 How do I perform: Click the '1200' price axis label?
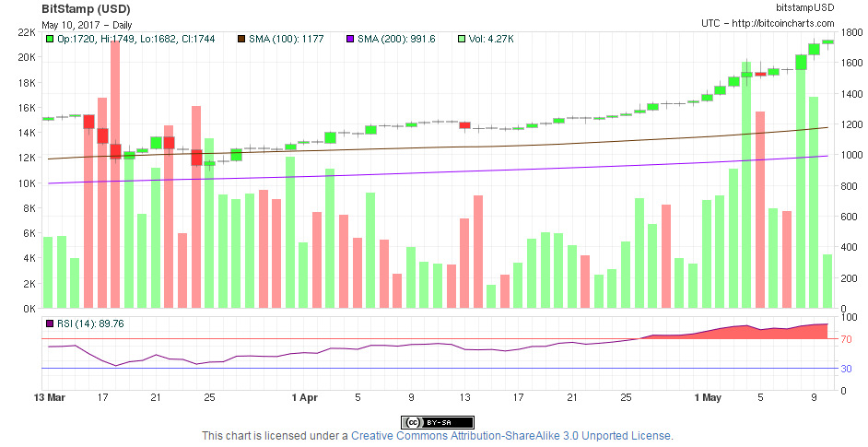(x=851, y=124)
